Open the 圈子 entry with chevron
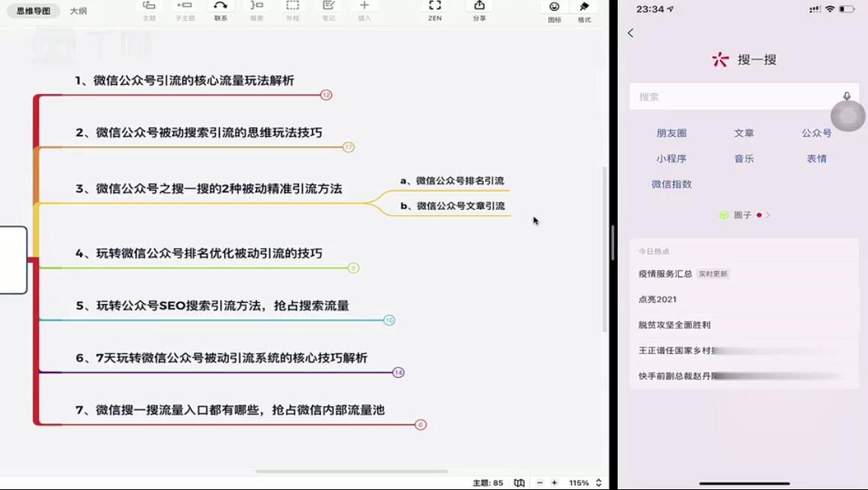This screenshot has width=868, height=490. 744,214
